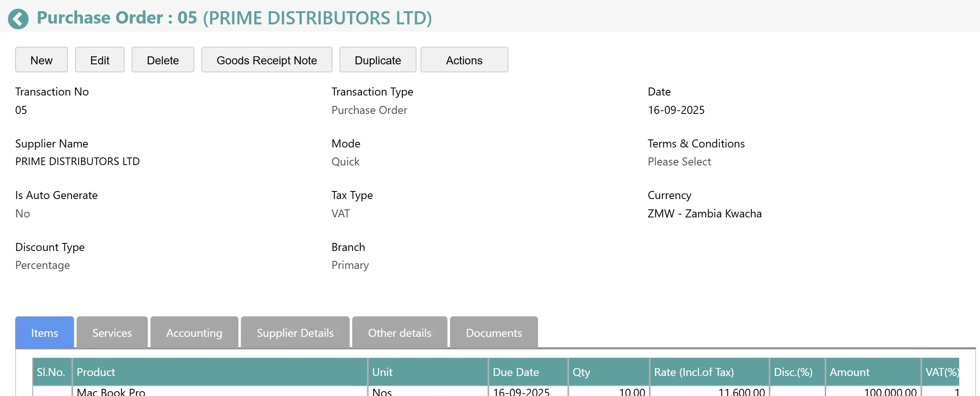The image size is (980, 396).
Task: Click the Unit column header
Action: click(428, 372)
